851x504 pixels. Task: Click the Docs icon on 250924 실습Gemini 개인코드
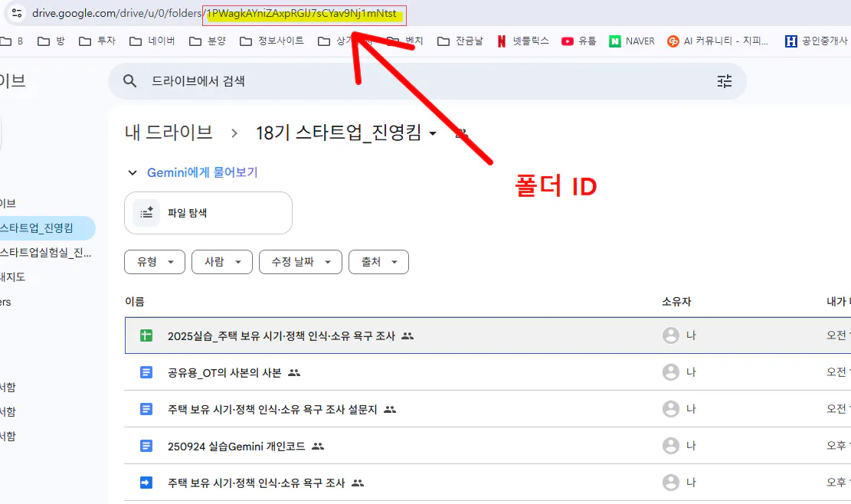pyautogui.click(x=145, y=445)
